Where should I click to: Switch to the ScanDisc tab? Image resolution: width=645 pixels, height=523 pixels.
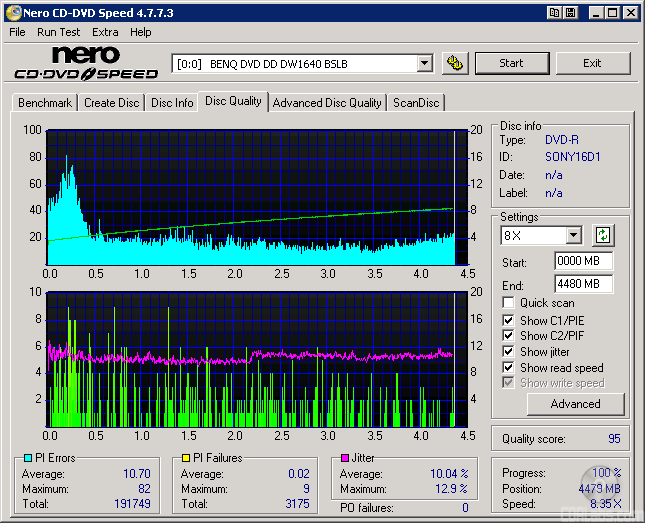tap(415, 103)
